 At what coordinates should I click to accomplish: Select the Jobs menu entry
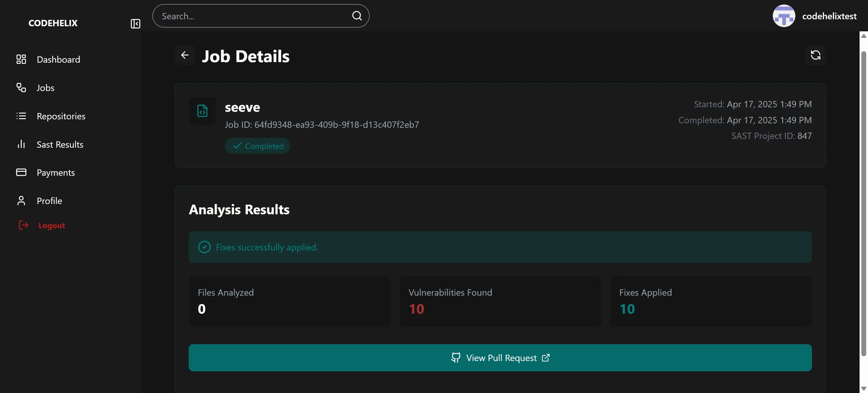coord(46,88)
